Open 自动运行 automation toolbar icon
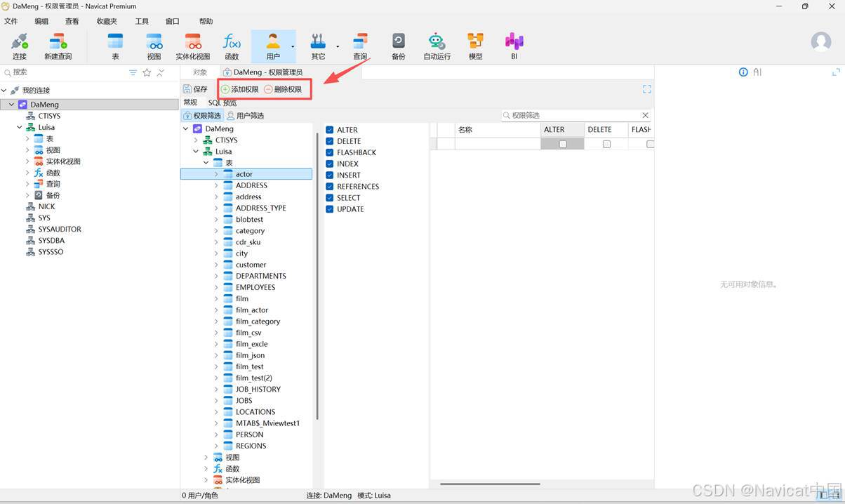845x504 pixels. [x=437, y=46]
